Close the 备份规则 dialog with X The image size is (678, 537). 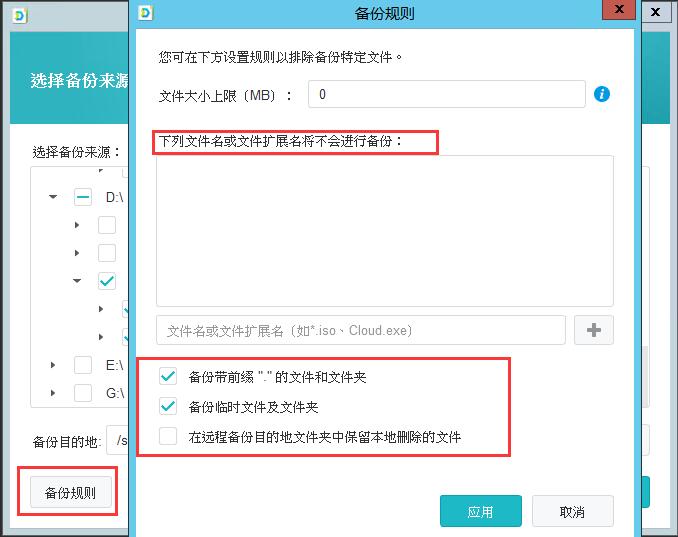[x=617, y=12]
